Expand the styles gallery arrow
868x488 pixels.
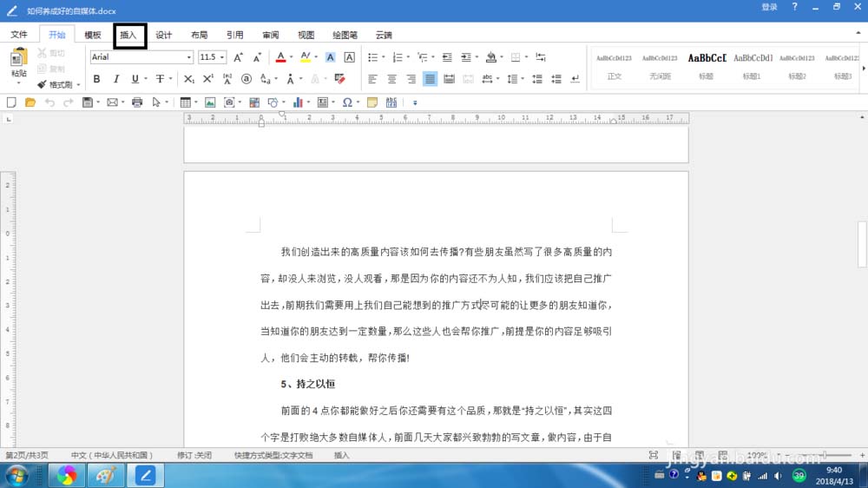click(863, 68)
